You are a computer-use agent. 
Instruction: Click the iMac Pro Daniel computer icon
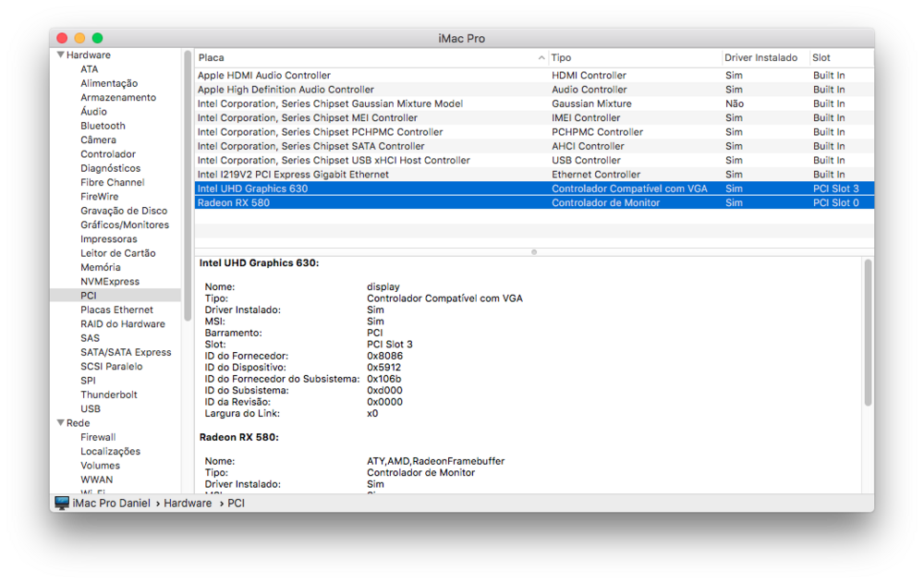pos(62,504)
